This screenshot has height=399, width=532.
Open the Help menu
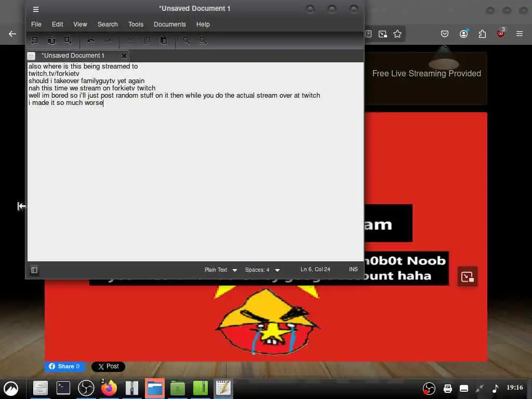[x=203, y=24]
